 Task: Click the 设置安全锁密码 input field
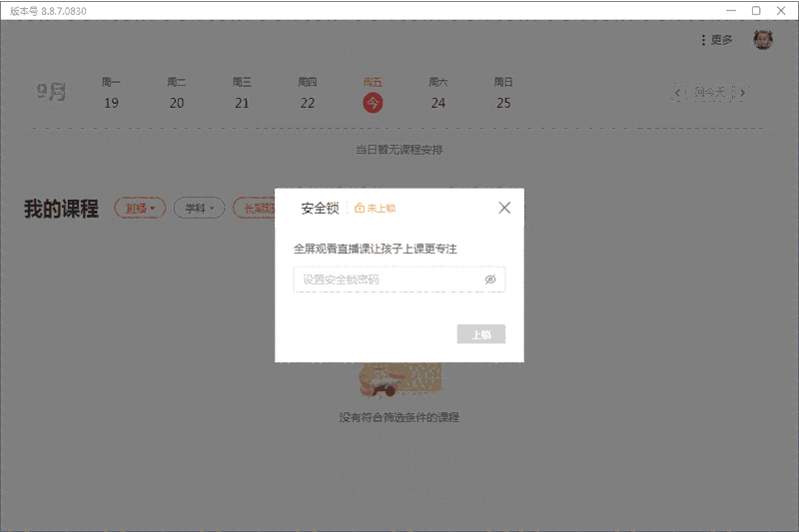tap(399, 279)
